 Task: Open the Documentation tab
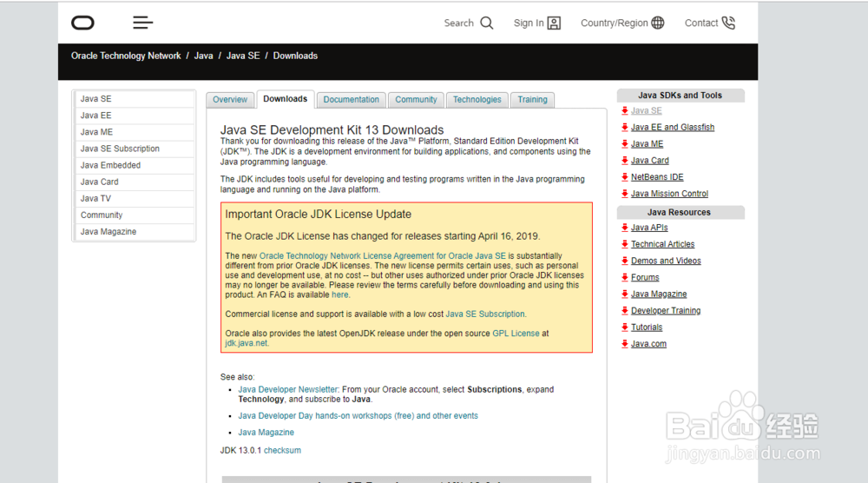(x=351, y=100)
